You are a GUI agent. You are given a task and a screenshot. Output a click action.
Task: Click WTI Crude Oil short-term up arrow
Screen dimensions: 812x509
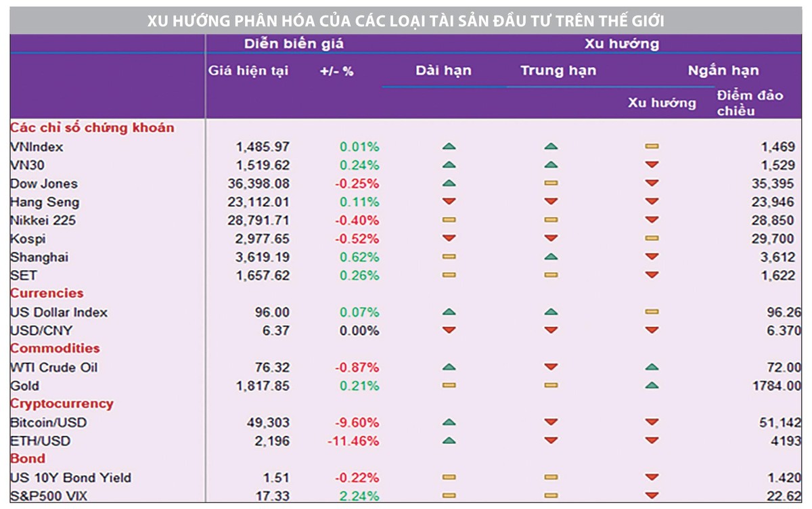click(x=652, y=368)
